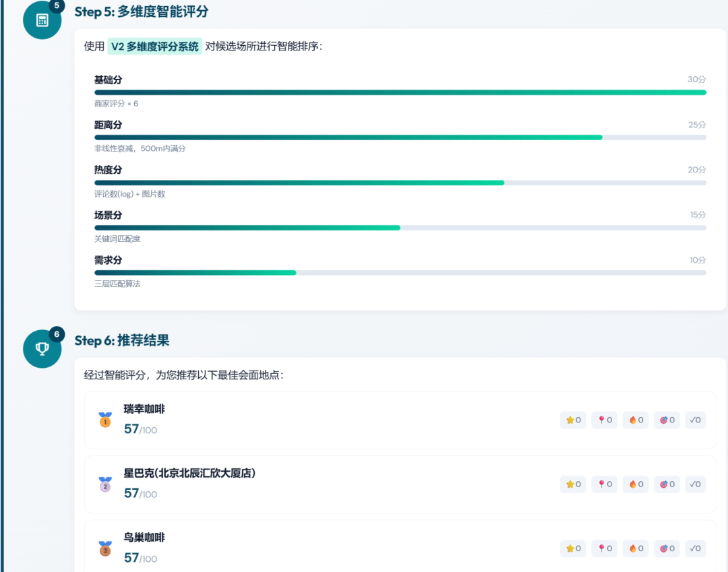728x572 pixels.
Task: Click the trophy icon for Step 6
Action: [42, 348]
